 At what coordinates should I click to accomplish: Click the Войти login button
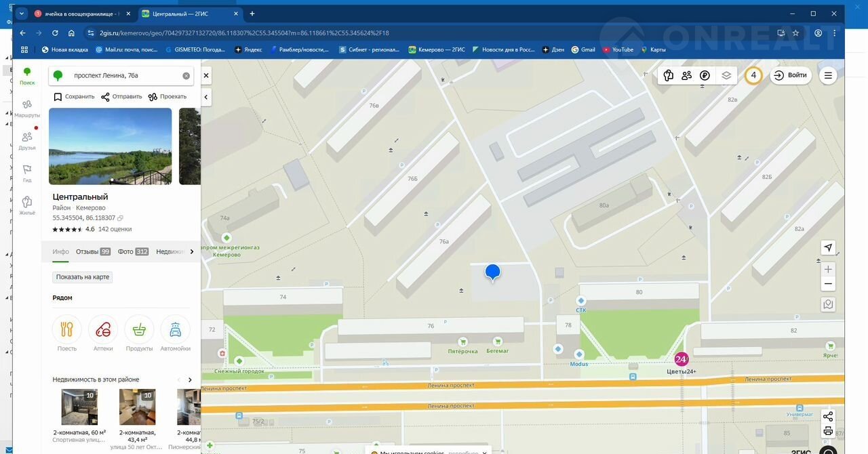pyautogui.click(x=791, y=75)
